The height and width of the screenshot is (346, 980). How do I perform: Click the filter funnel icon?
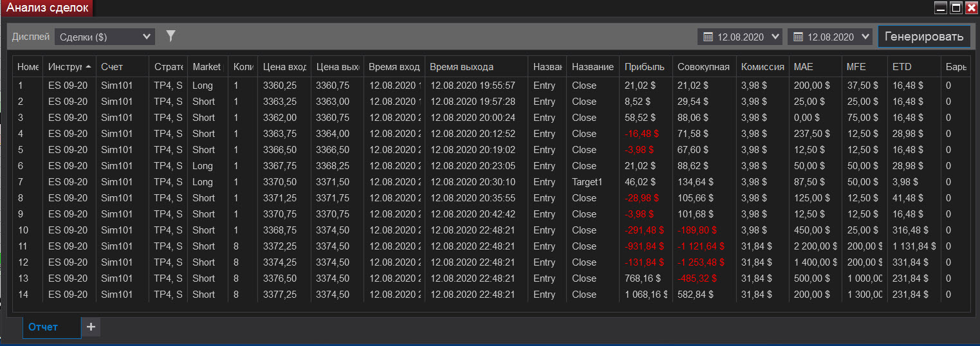(171, 36)
